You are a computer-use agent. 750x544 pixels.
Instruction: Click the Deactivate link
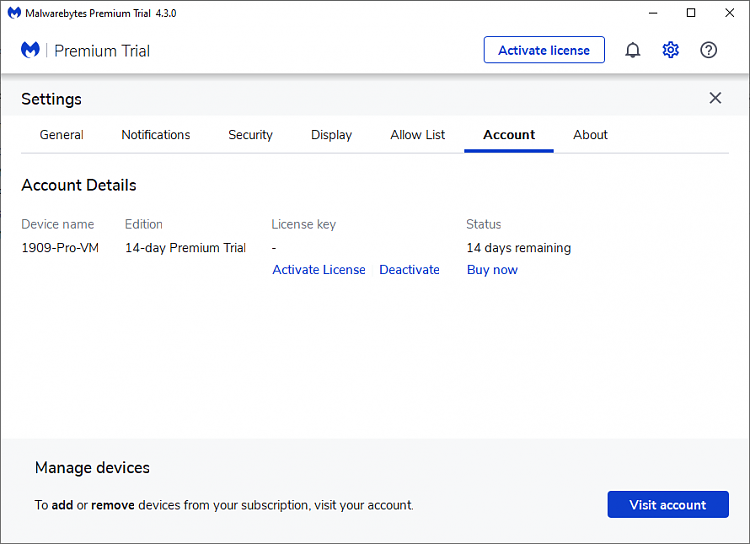coord(409,270)
